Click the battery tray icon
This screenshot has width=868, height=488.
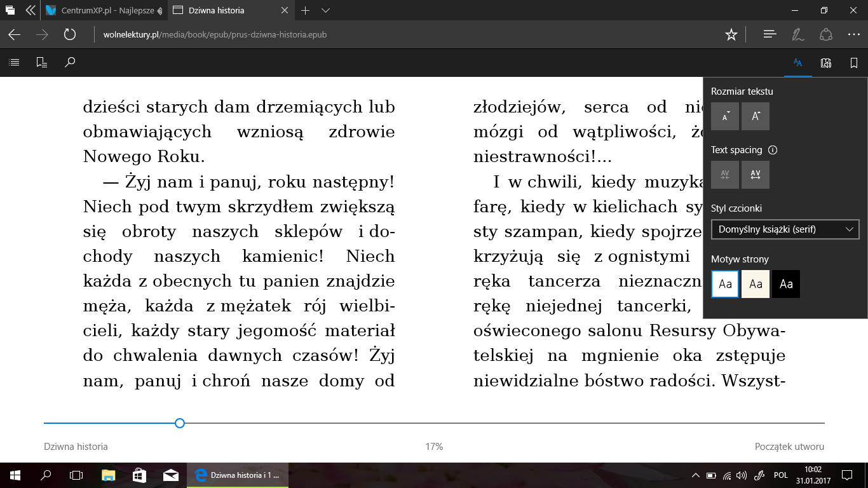point(712,475)
